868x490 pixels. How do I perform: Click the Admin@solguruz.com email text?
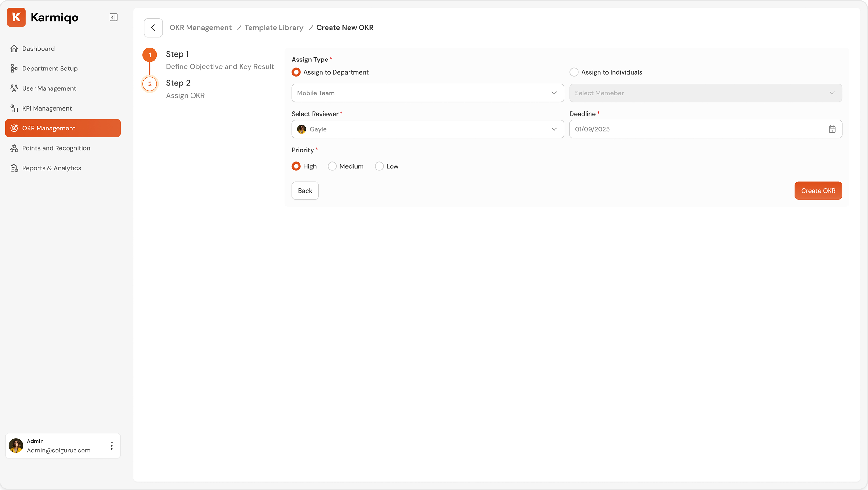pos(59,450)
